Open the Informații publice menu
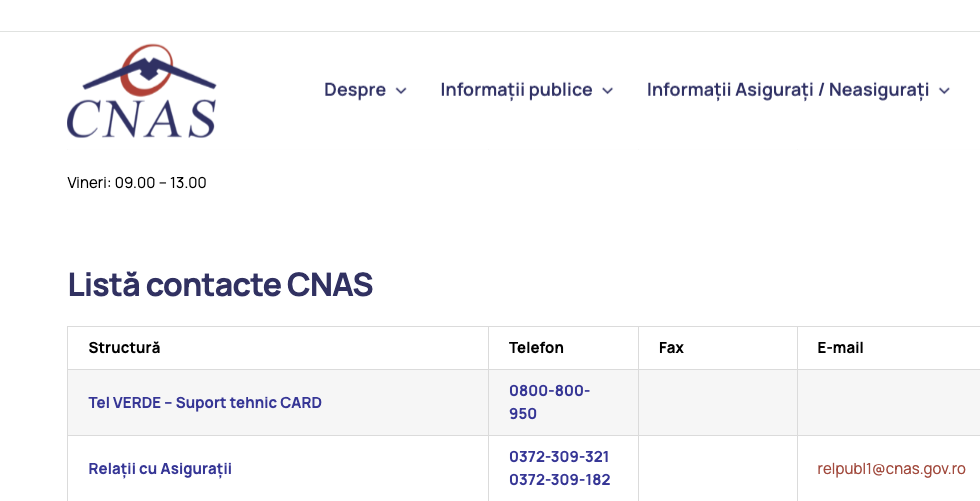980x501 pixels. [x=516, y=90]
